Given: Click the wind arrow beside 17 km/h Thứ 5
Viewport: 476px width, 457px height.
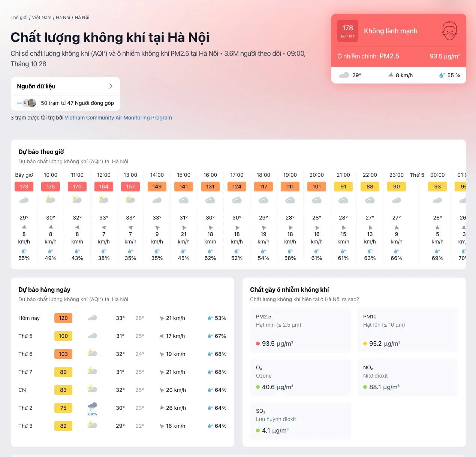Looking at the screenshot, I should pos(162,336).
